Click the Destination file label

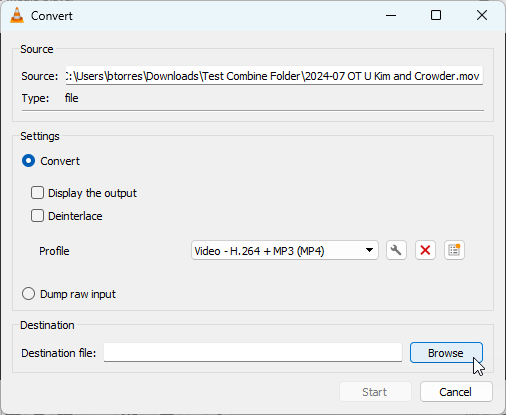(x=59, y=353)
